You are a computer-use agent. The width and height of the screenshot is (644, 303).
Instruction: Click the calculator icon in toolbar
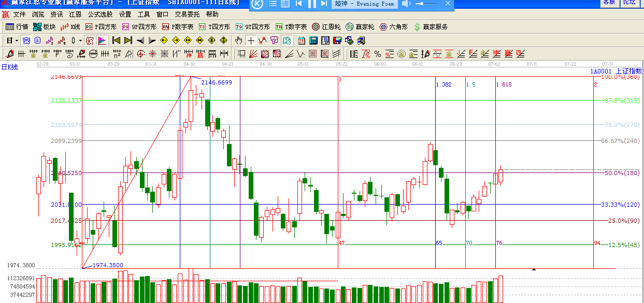(x=313, y=40)
